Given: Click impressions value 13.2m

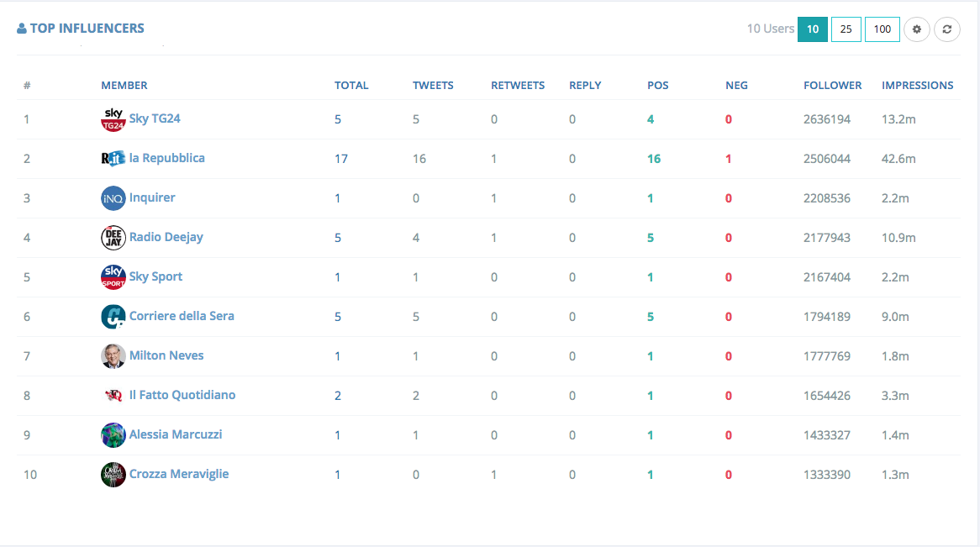Looking at the screenshot, I should (898, 119).
